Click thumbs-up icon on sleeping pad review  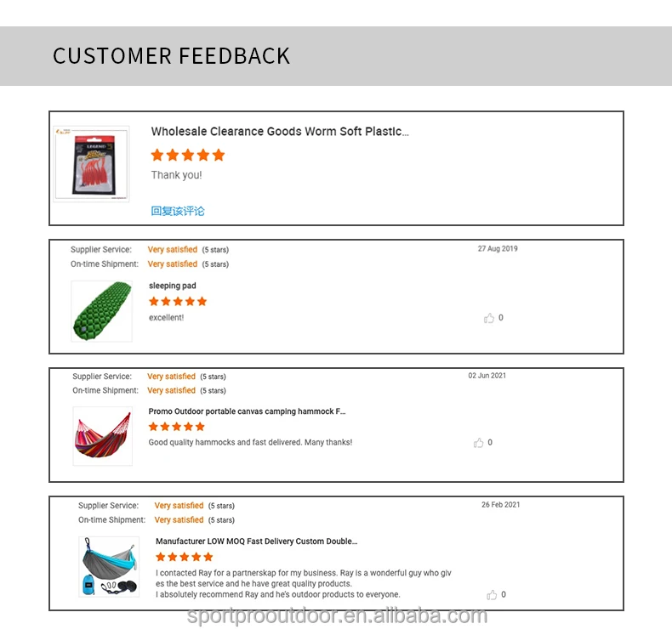pos(489,318)
